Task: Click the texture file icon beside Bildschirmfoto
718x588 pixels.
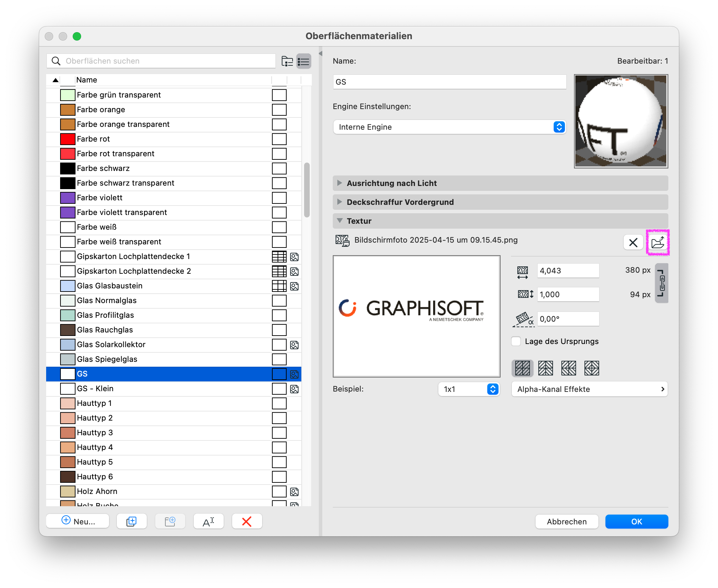Action: coord(342,241)
